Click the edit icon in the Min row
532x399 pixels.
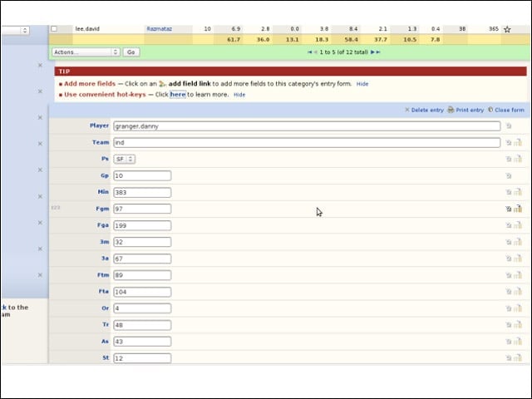pyautogui.click(x=509, y=192)
